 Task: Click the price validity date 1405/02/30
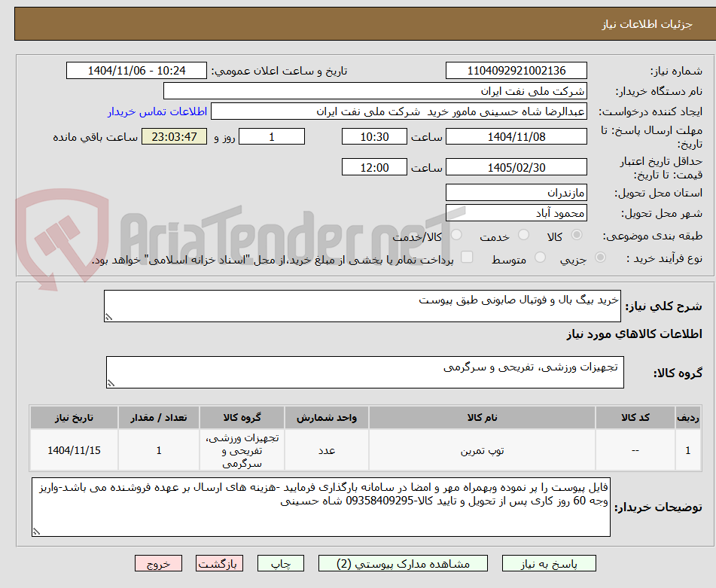point(516,167)
